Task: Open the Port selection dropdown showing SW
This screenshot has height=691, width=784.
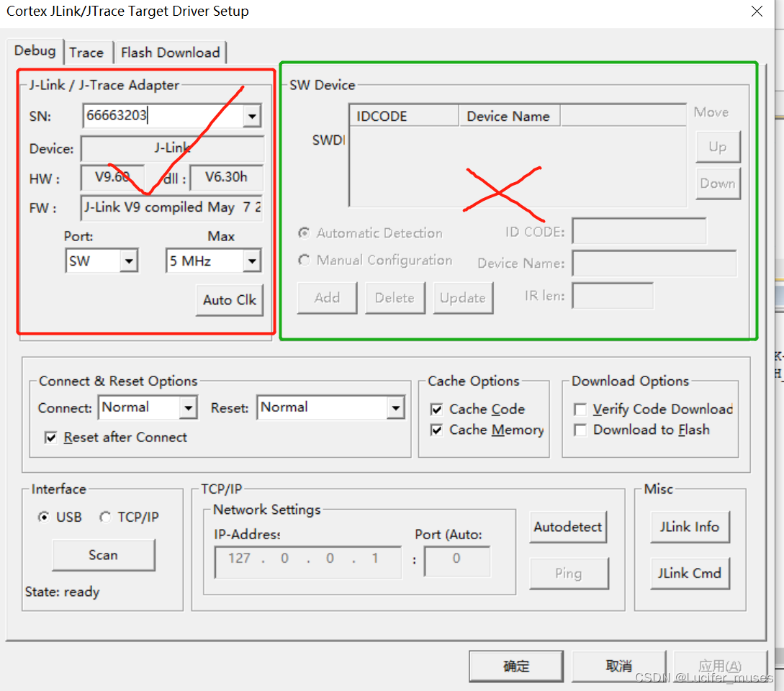Action: (130, 261)
